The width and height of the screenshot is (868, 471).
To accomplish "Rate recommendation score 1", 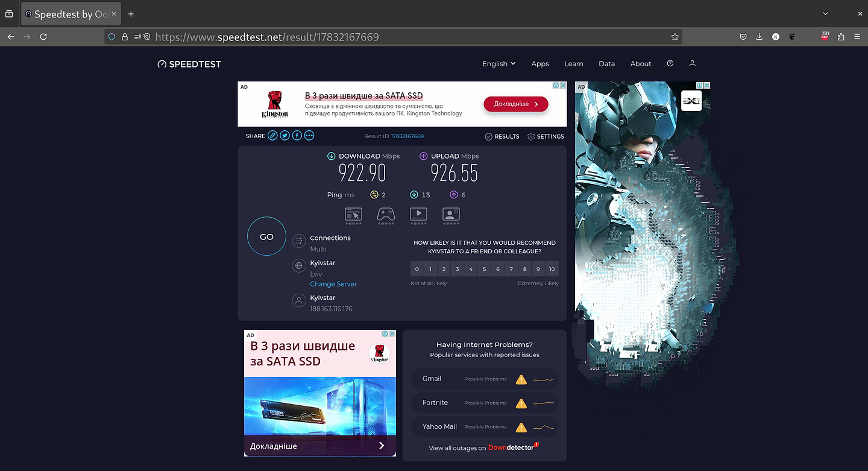I will point(430,269).
